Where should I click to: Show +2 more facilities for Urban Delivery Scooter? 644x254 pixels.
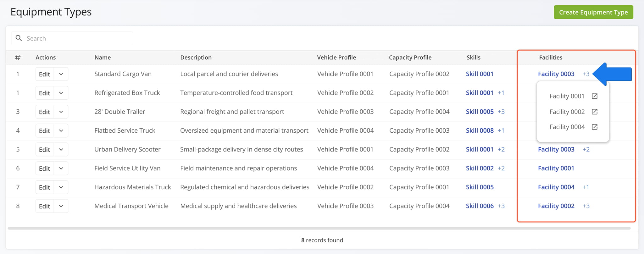click(586, 149)
